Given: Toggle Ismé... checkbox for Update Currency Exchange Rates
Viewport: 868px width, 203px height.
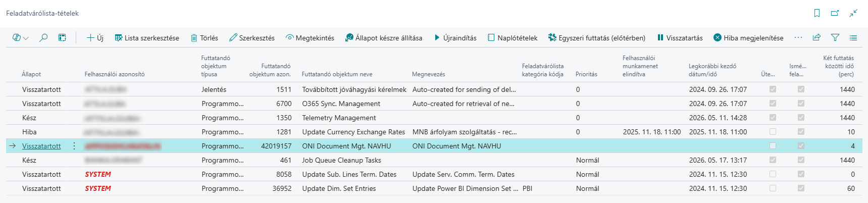Looking at the screenshot, I should [801, 132].
